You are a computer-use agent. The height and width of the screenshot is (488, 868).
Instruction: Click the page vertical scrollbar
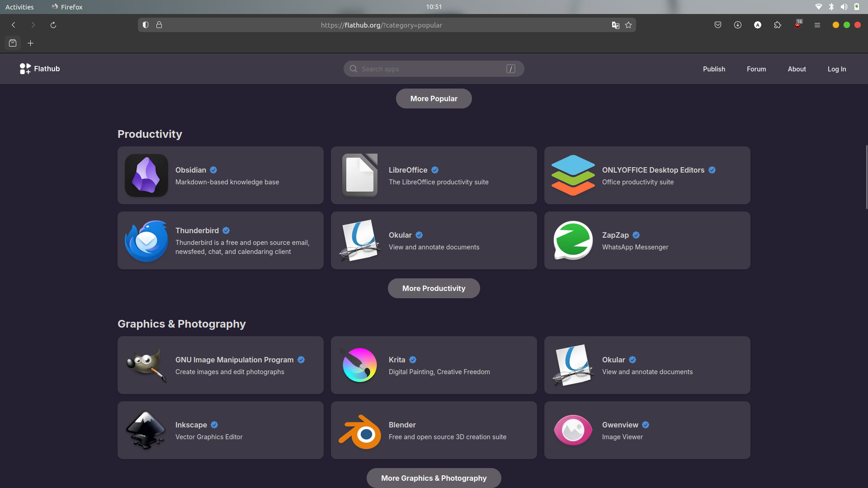coord(866,177)
